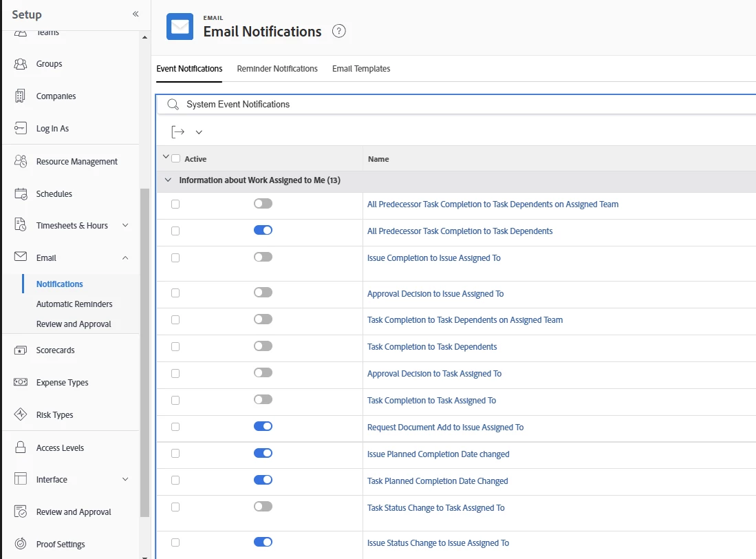
Task: Disable the All Predecessor Task Completion to Task Dependents switch
Action: pyautogui.click(x=263, y=230)
